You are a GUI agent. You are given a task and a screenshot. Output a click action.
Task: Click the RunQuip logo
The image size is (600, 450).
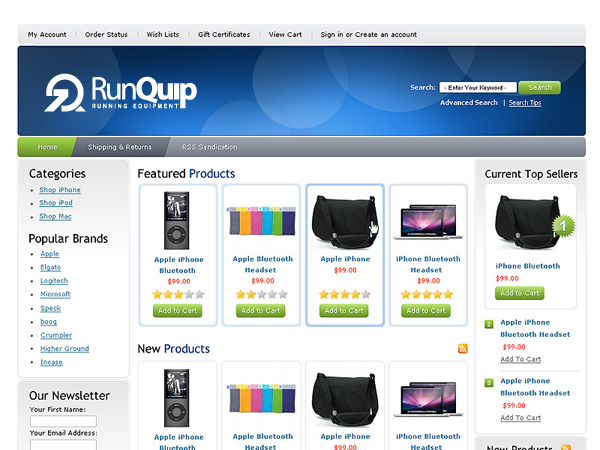(x=121, y=93)
